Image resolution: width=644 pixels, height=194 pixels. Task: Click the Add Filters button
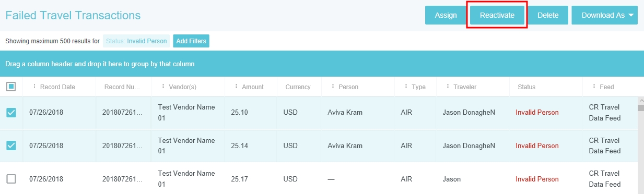pos(191,41)
